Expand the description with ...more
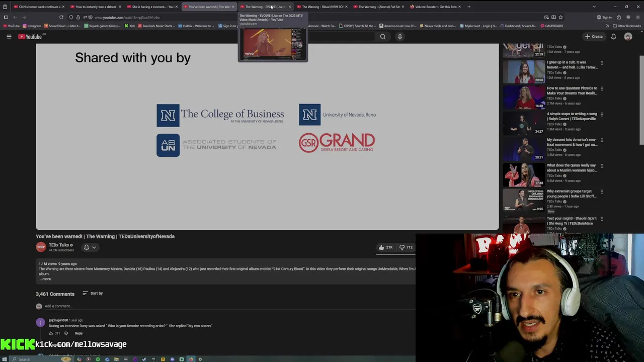 pos(45,279)
